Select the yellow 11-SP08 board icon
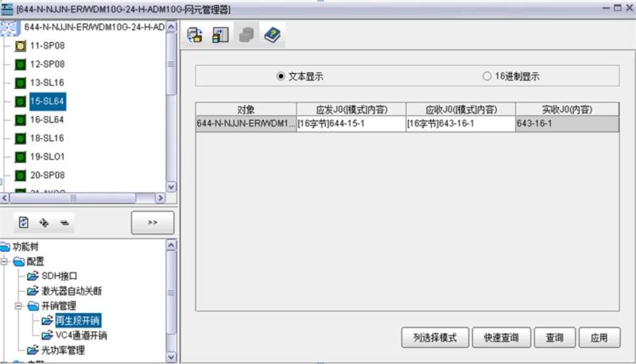 [21, 46]
